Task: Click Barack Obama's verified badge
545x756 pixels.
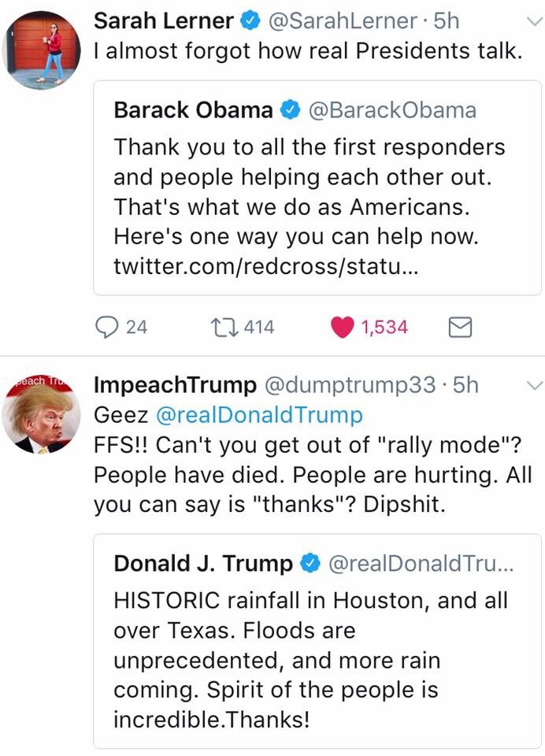Action: point(289,110)
